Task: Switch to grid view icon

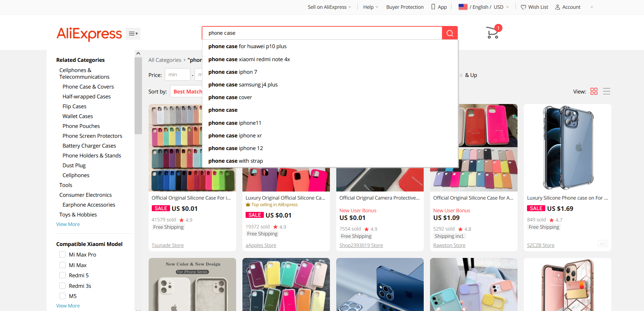Action: [594, 91]
